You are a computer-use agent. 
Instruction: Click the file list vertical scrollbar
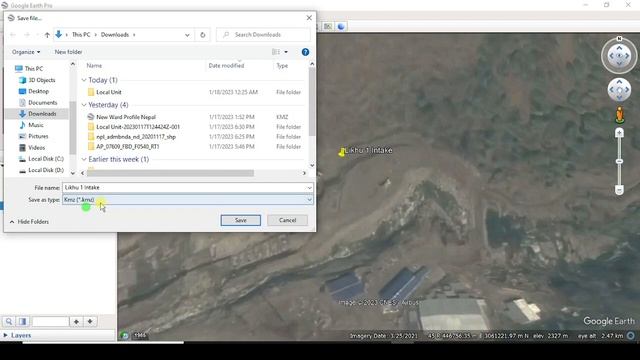tap(312, 102)
